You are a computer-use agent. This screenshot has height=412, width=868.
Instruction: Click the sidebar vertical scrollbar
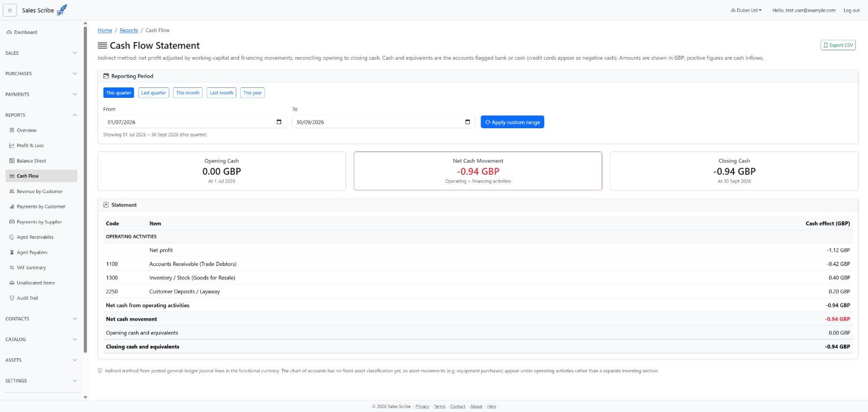(85, 190)
